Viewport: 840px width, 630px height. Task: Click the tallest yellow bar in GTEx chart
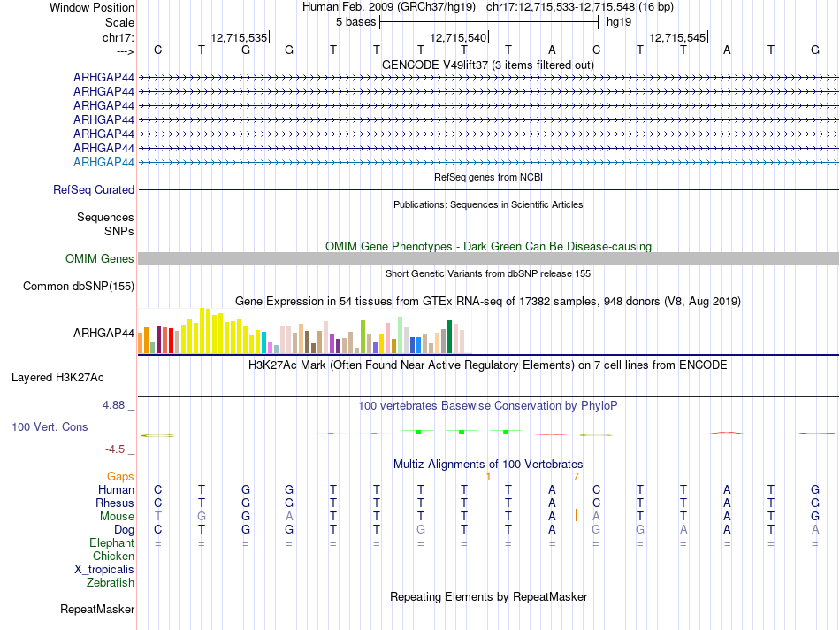[202, 330]
